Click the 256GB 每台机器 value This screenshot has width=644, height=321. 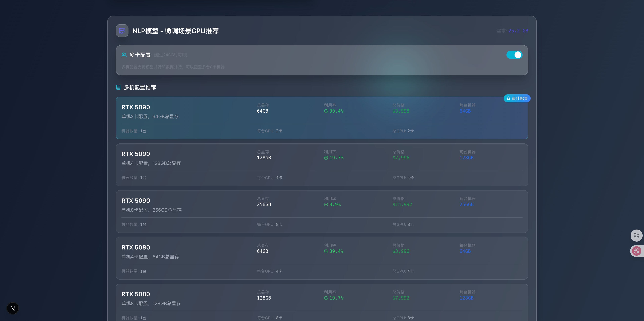(467, 204)
